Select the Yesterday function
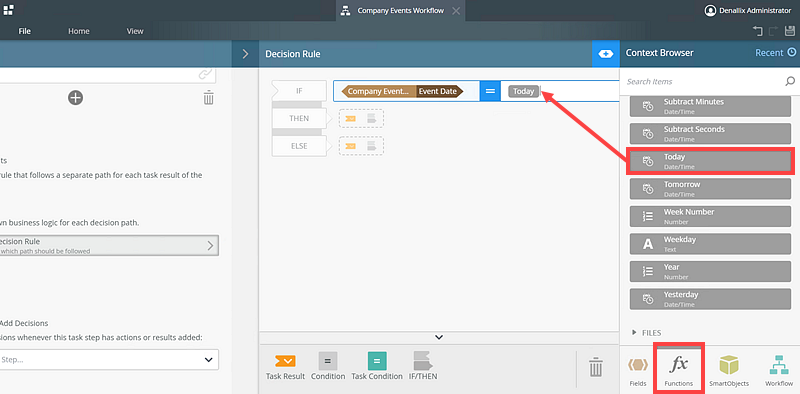The height and width of the screenshot is (394, 800). click(710, 299)
